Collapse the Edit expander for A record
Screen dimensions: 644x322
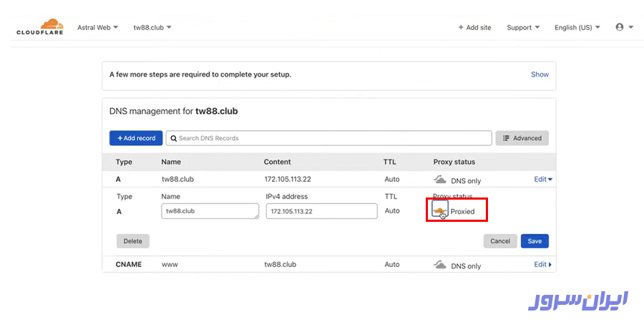543,180
